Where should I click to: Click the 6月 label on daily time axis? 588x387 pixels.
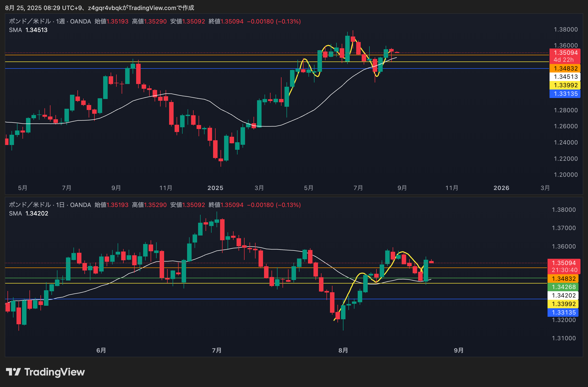(101, 350)
